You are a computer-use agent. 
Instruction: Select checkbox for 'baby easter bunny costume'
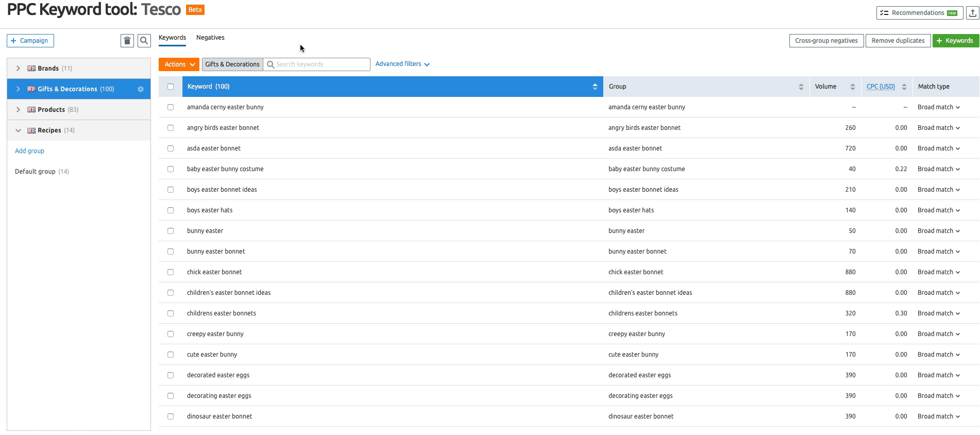(171, 169)
